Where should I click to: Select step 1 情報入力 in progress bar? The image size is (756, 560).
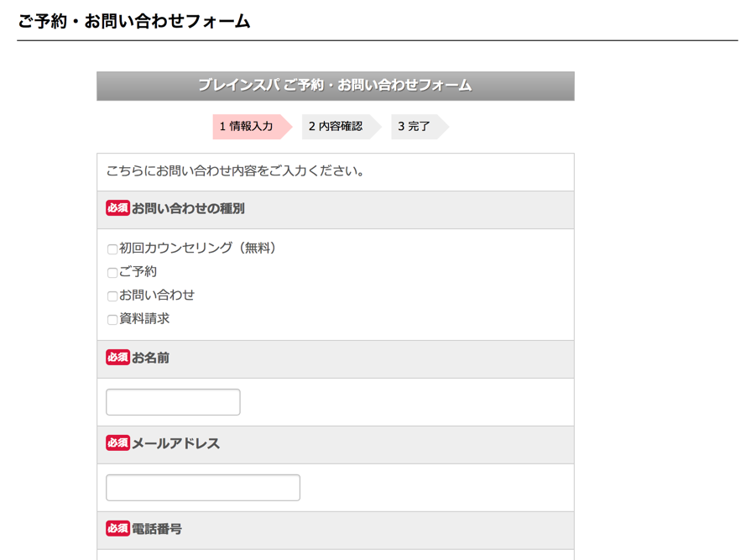click(253, 127)
